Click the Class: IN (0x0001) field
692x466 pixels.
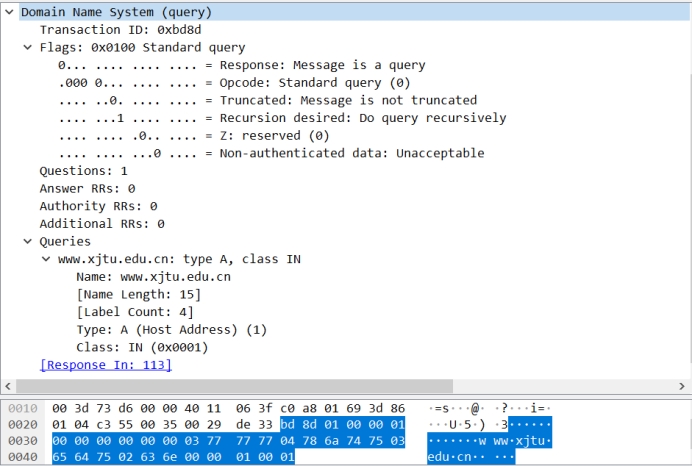pos(142,347)
